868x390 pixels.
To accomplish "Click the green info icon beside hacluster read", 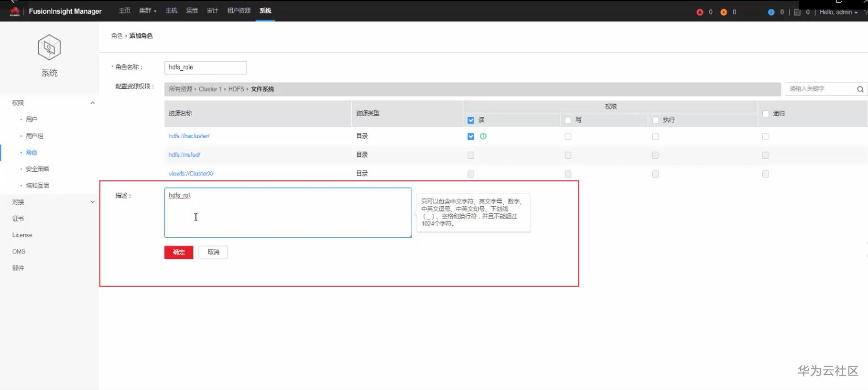I will 483,136.
